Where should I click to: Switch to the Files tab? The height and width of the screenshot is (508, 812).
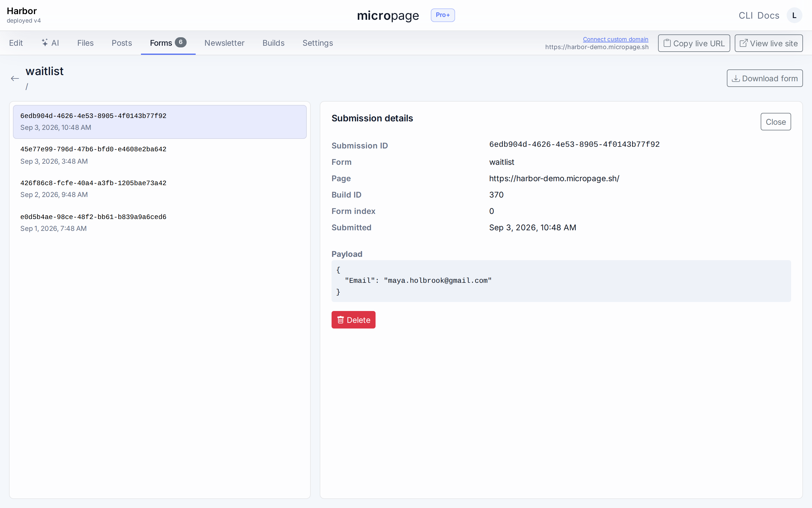pos(85,43)
